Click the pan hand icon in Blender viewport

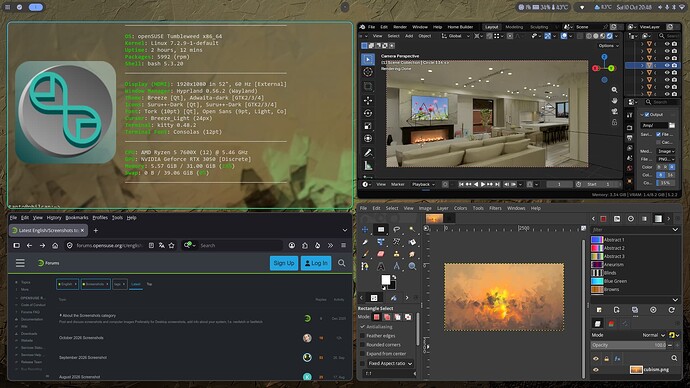click(x=614, y=100)
